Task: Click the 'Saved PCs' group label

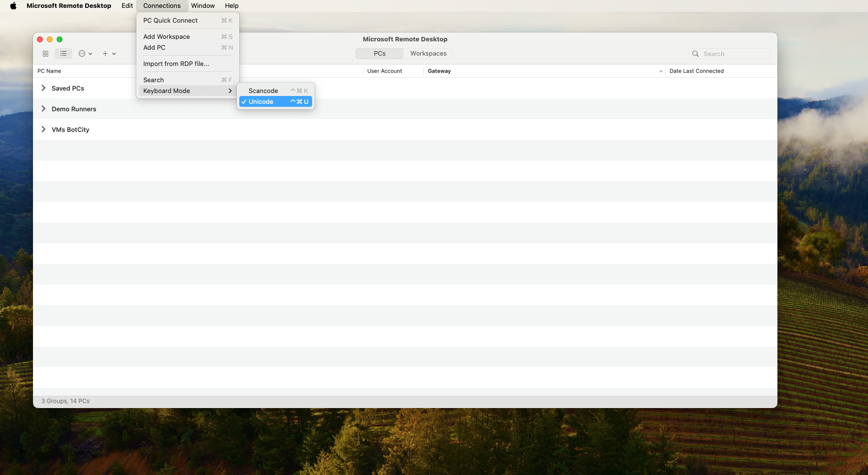Action: tap(68, 88)
